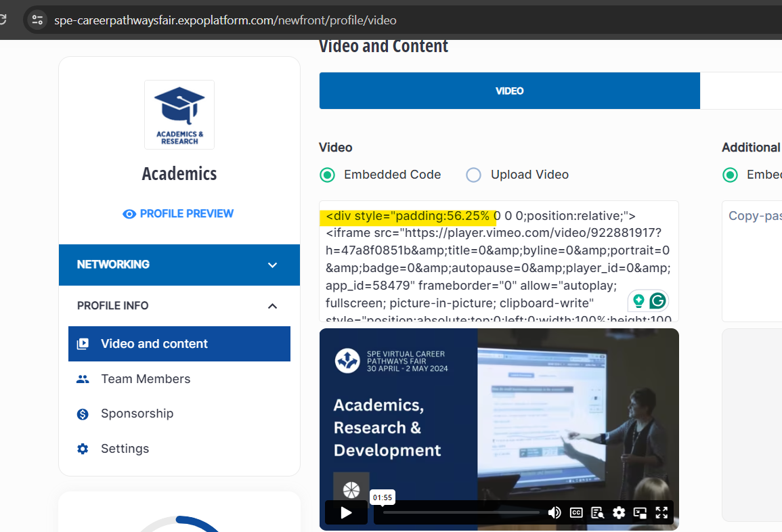Open the Settings page in sidebar
Screen dimensions: 782x532
coord(125,449)
